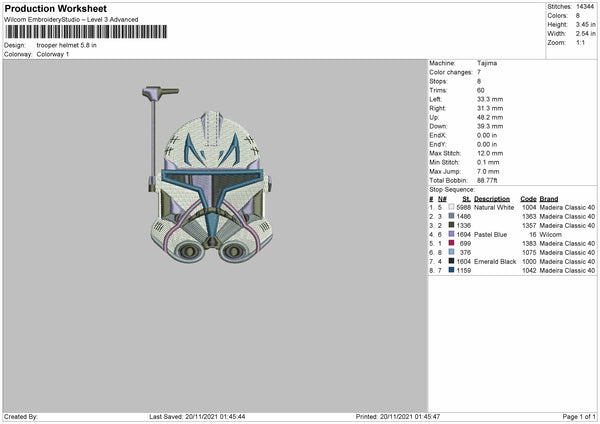Click stitch count 5988 in stop sequence
600x424 pixels.
coord(464,207)
